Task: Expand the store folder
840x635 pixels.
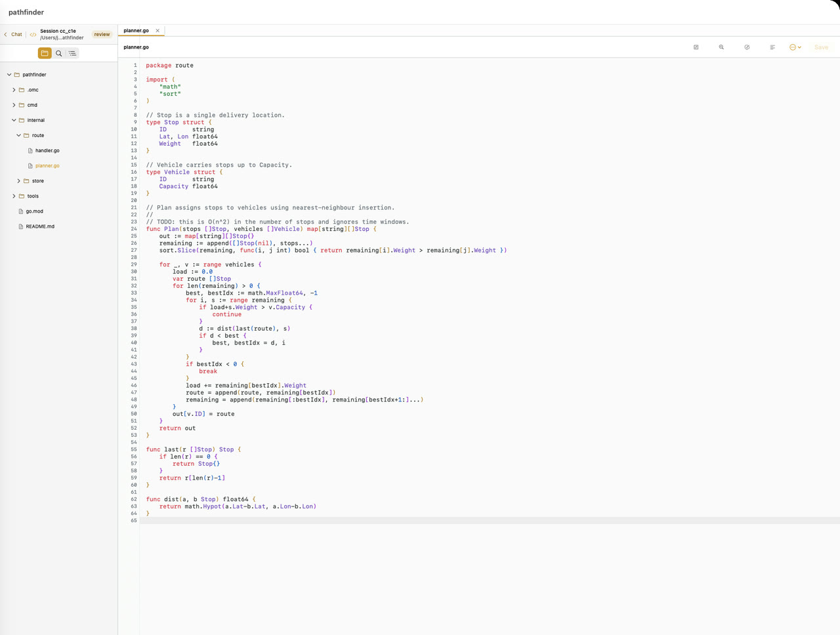Action: 18,181
